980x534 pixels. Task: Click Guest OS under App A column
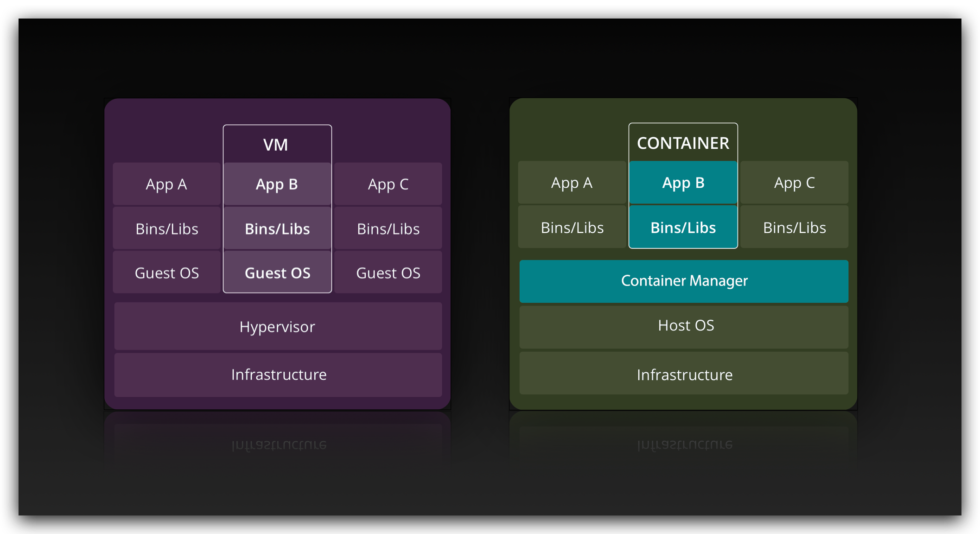(x=167, y=273)
